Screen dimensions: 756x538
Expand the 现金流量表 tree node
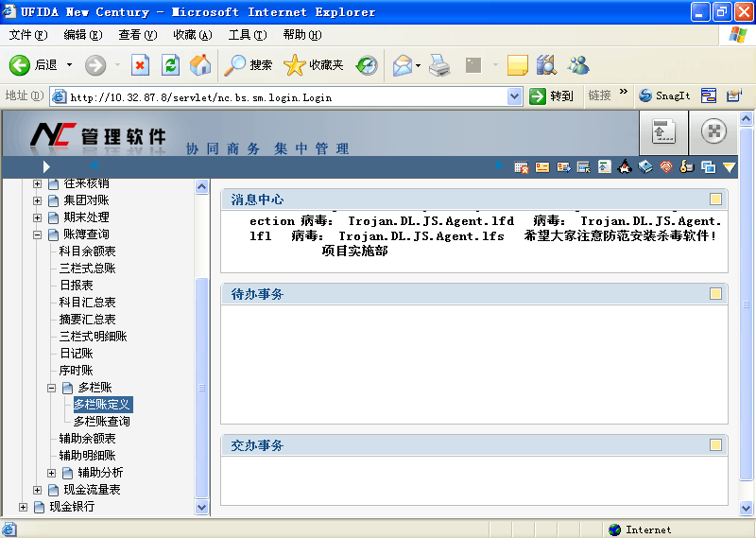point(37,490)
